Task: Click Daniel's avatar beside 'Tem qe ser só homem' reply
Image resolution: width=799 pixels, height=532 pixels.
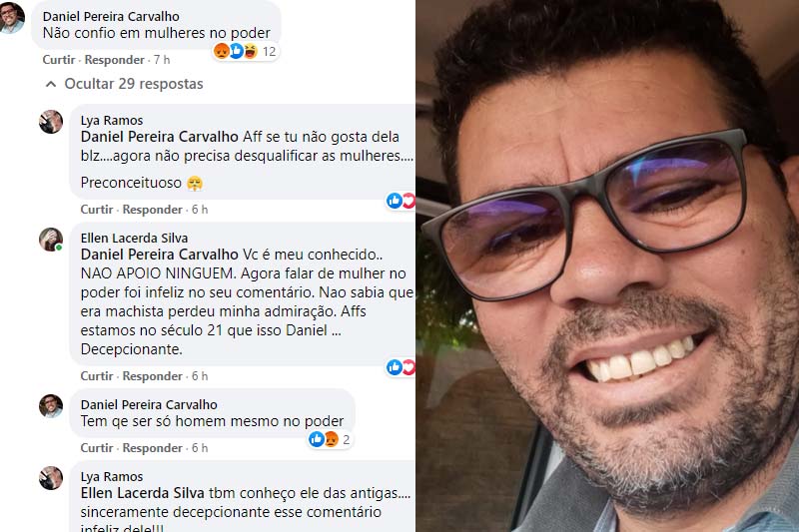Action: (x=51, y=406)
